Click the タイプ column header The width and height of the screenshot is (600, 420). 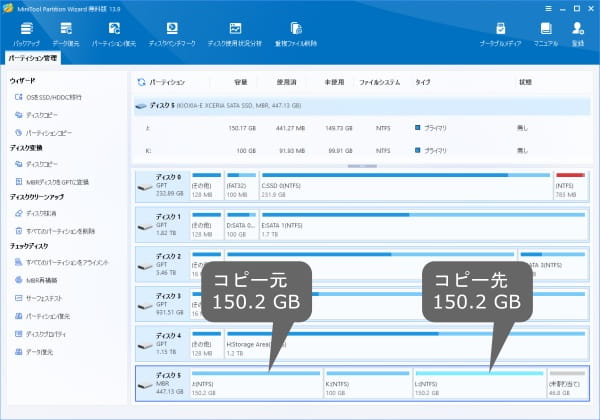click(423, 82)
